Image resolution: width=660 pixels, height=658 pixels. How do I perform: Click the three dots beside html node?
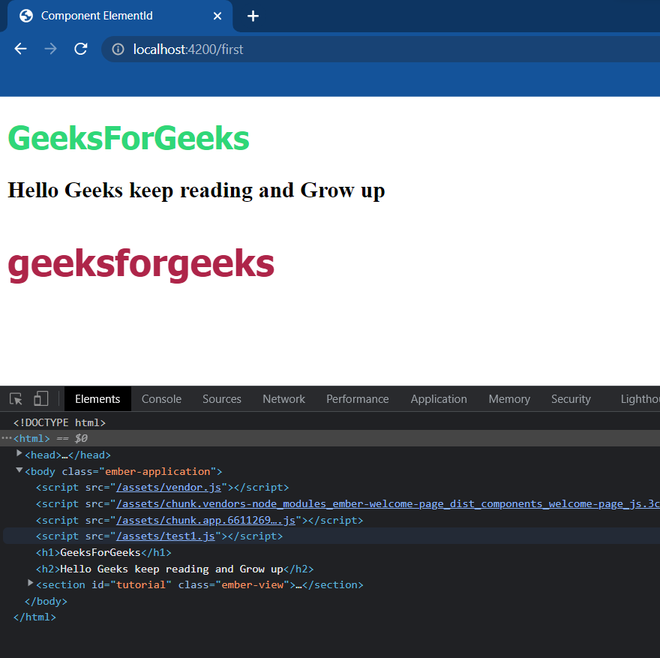tap(6, 438)
